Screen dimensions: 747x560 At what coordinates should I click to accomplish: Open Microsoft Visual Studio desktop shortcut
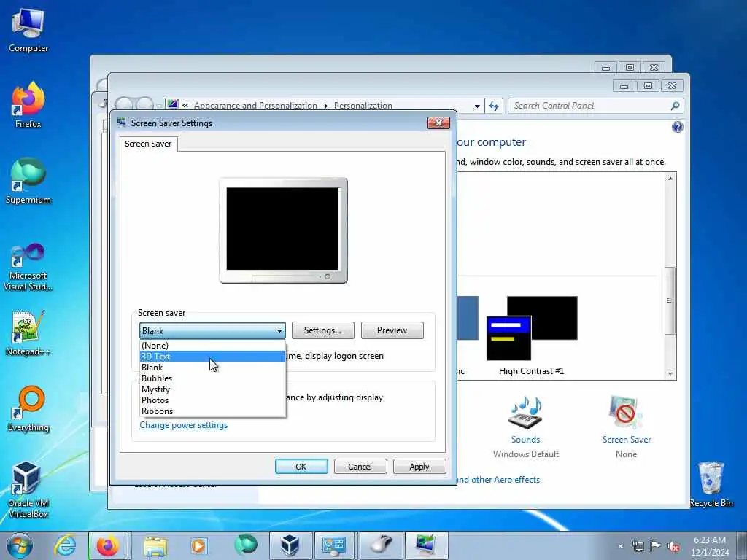(28, 267)
